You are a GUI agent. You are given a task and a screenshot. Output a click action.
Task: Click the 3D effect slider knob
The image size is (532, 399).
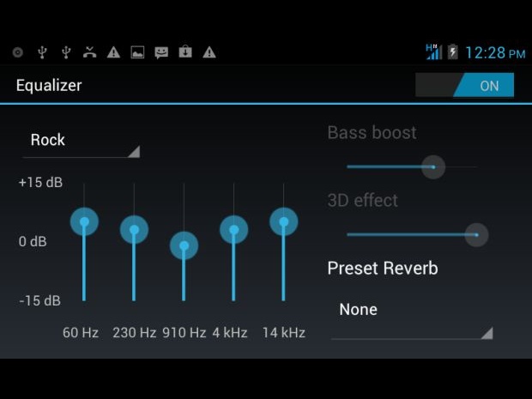[476, 234]
